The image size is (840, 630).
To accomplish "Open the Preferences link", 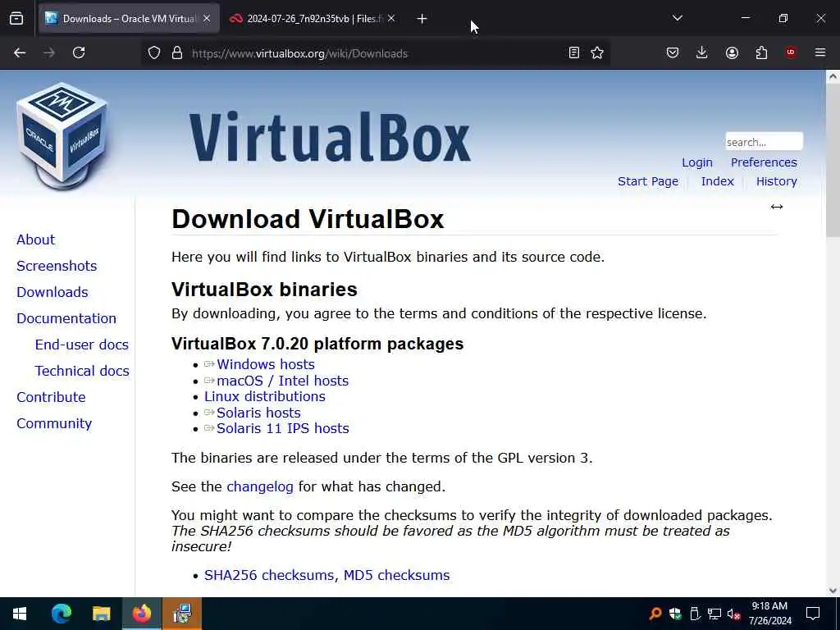I will tap(764, 162).
